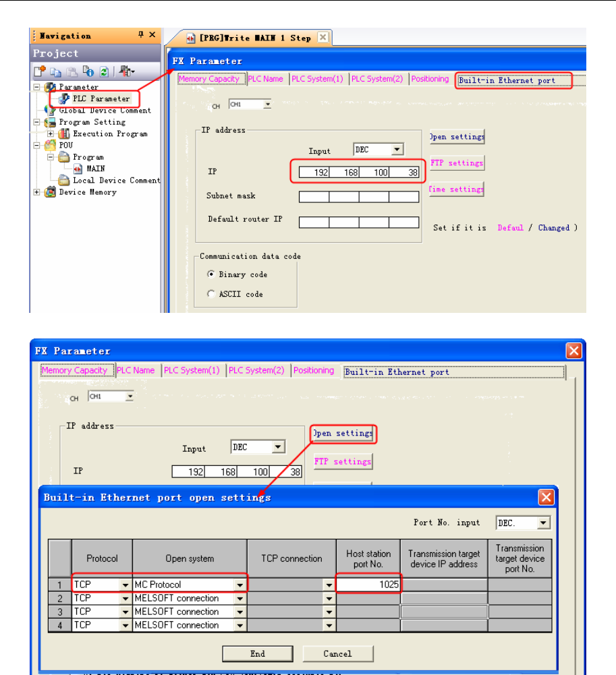This screenshot has width=616, height=675.
Task: Select the Parameter folder icon in the tree
Action: 51,87
